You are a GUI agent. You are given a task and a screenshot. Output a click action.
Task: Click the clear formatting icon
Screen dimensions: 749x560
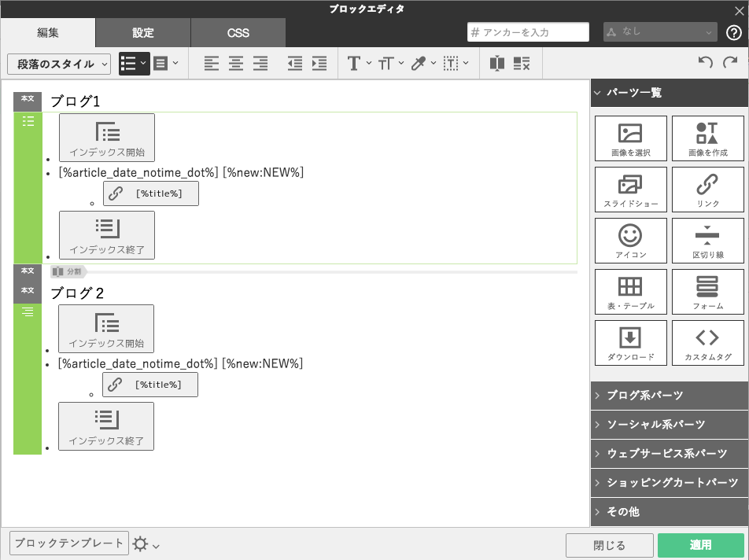(x=522, y=63)
